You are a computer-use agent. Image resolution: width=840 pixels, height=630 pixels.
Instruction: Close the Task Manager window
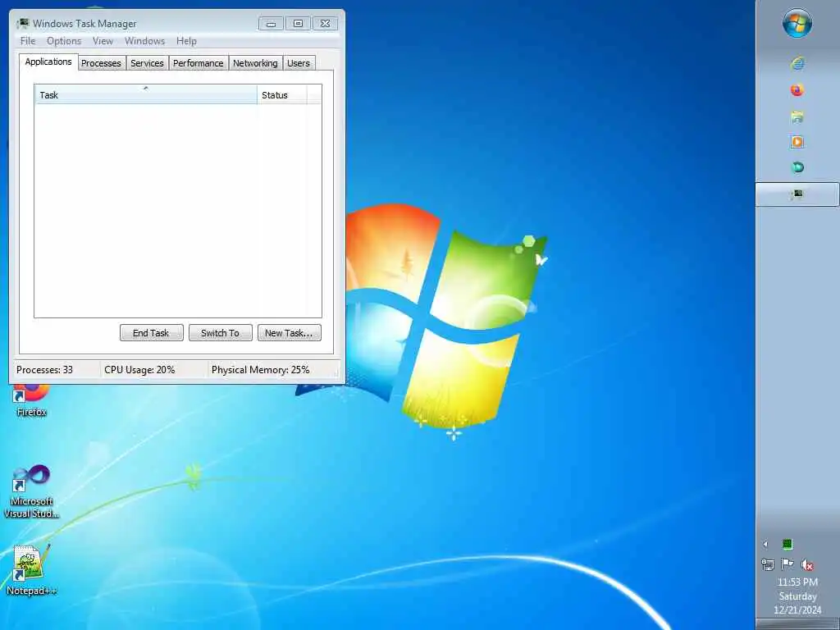(x=325, y=24)
